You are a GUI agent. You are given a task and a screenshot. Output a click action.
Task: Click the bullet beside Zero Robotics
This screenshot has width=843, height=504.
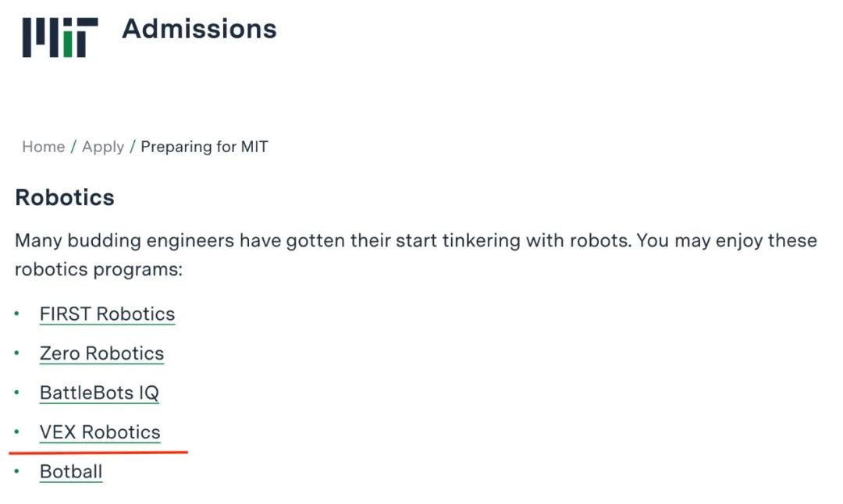click(x=16, y=353)
